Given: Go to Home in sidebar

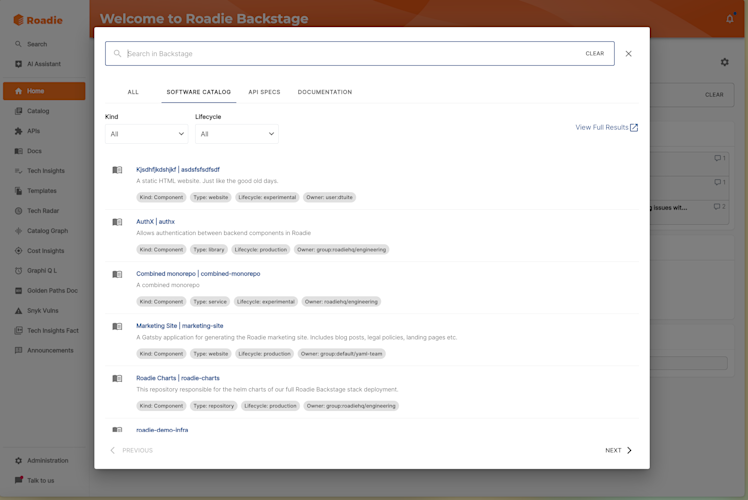Looking at the screenshot, I should [44, 91].
